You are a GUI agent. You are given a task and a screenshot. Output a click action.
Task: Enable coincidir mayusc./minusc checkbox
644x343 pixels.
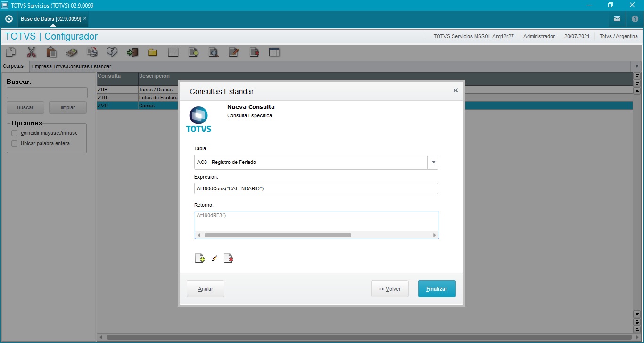pyautogui.click(x=15, y=133)
